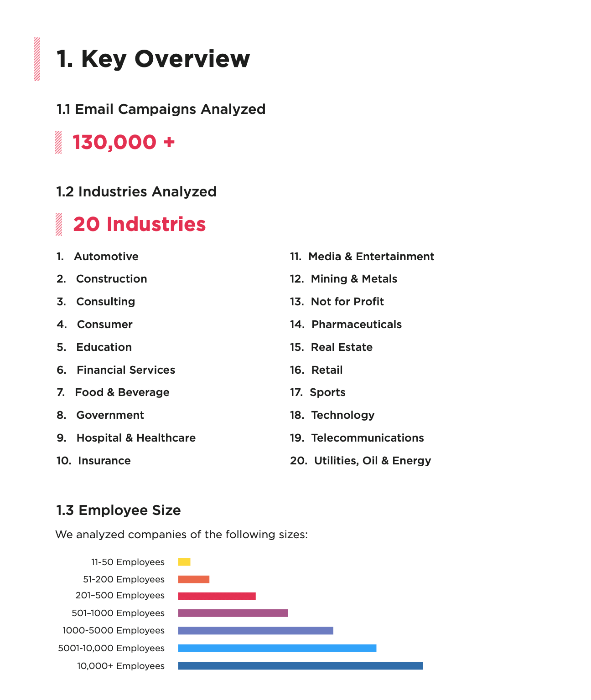Click the red '20 Industries' text
This screenshot has width=591, height=700.
point(140,224)
